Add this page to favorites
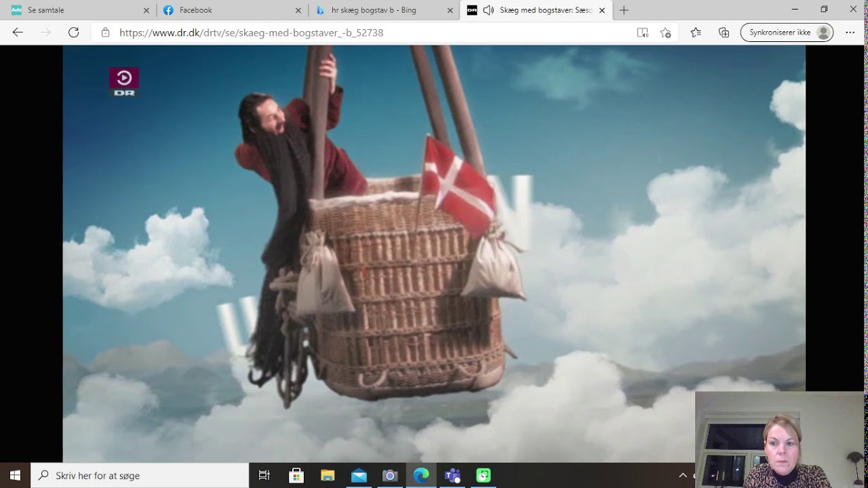 pos(665,33)
